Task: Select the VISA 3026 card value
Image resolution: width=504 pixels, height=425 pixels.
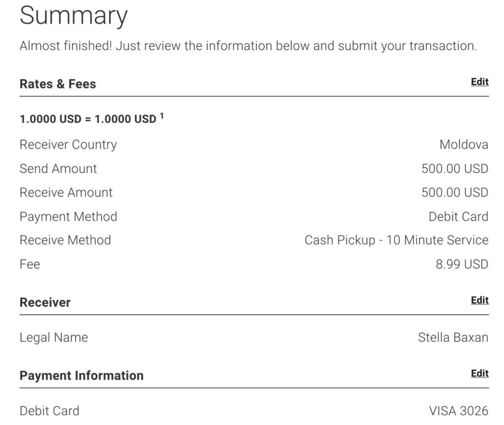Action: (x=458, y=411)
